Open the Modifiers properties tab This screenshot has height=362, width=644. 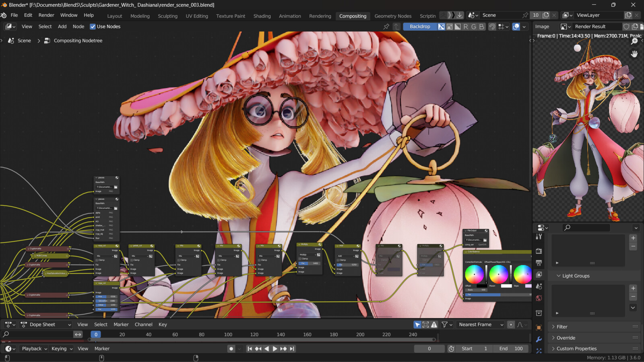click(x=539, y=339)
